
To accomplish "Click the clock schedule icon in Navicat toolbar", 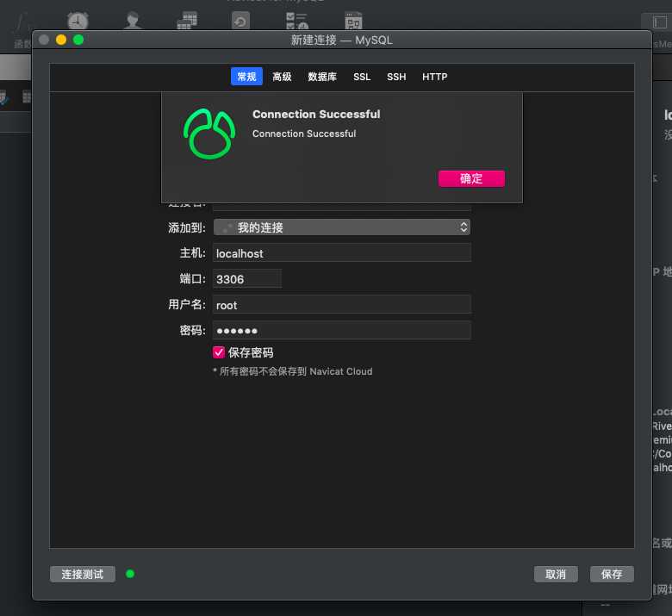I will point(78,21).
